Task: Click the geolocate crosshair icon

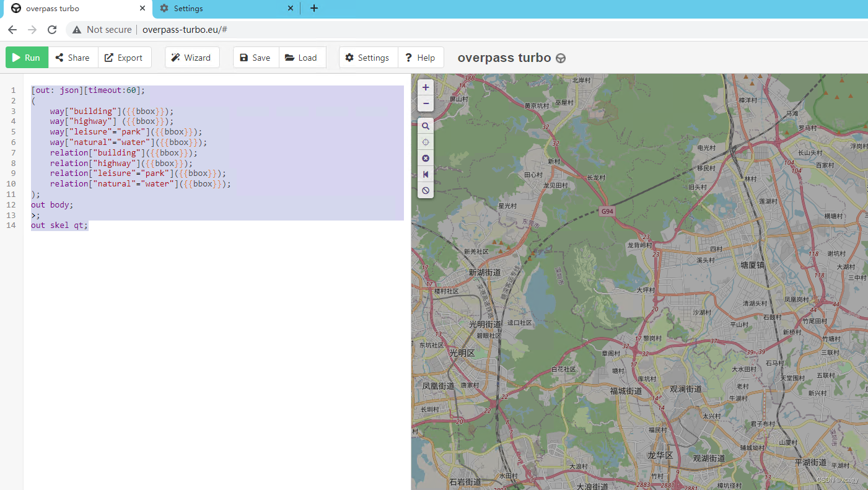Action: tap(426, 142)
